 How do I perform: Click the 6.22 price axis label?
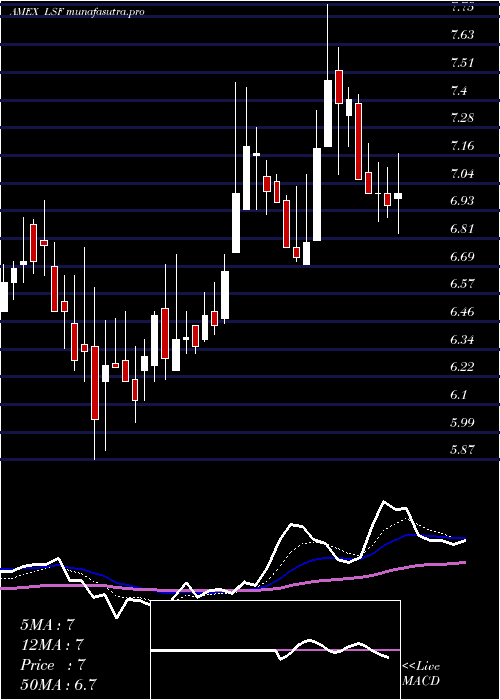[462, 367]
